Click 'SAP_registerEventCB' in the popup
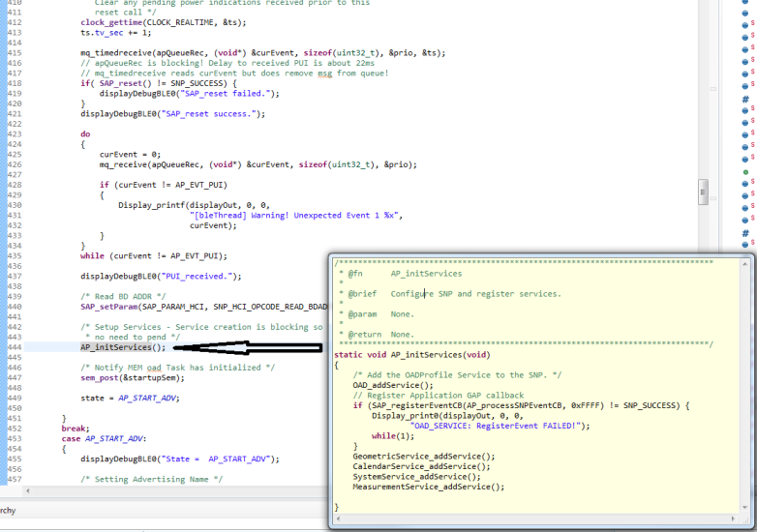The height and width of the screenshot is (532, 757). 416,405
